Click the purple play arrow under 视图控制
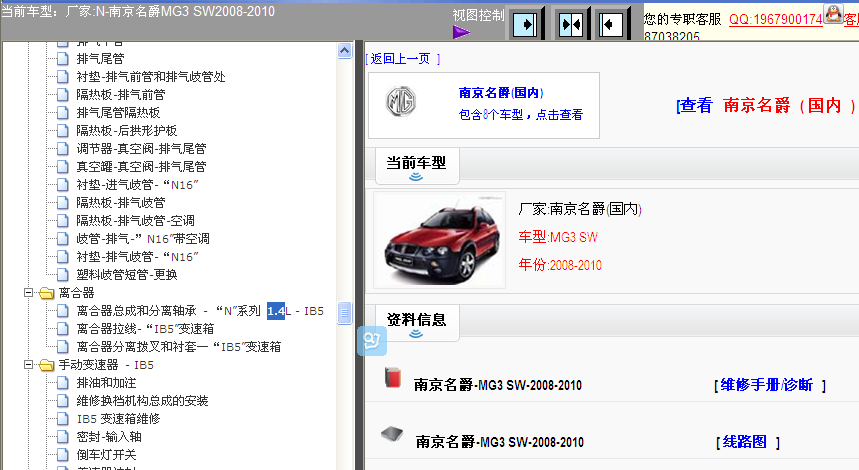Image resolution: width=859 pixels, height=470 pixels. pos(461,33)
